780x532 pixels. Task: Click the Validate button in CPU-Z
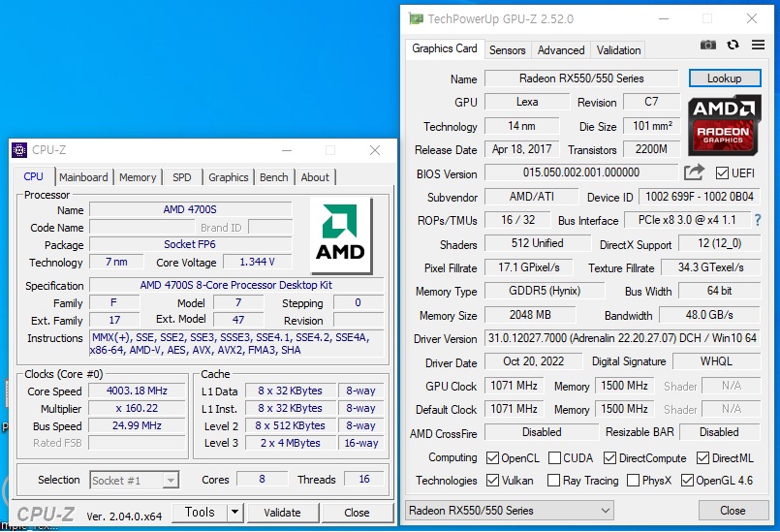(x=282, y=513)
